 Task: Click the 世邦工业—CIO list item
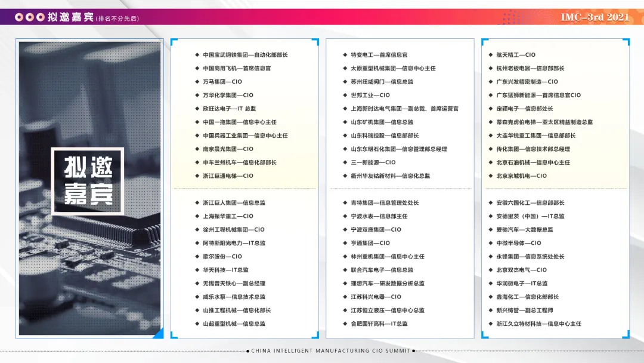tap(370, 95)
